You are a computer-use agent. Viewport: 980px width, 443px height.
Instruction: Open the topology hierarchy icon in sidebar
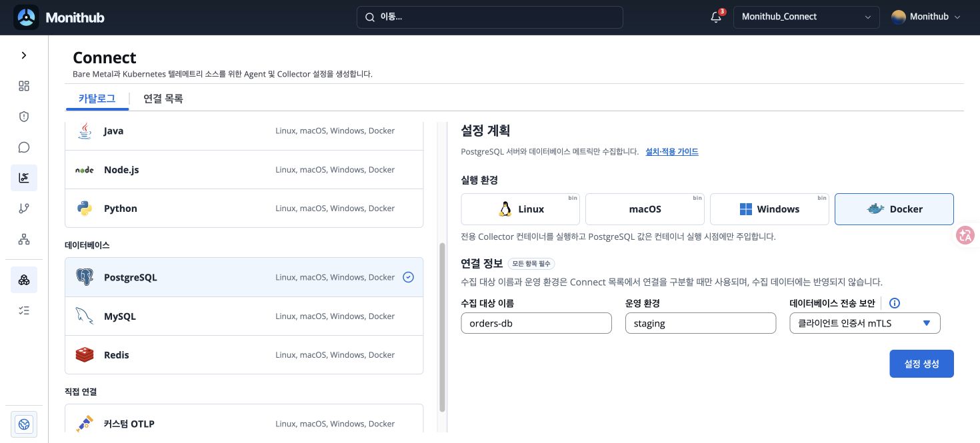(24, 239)
